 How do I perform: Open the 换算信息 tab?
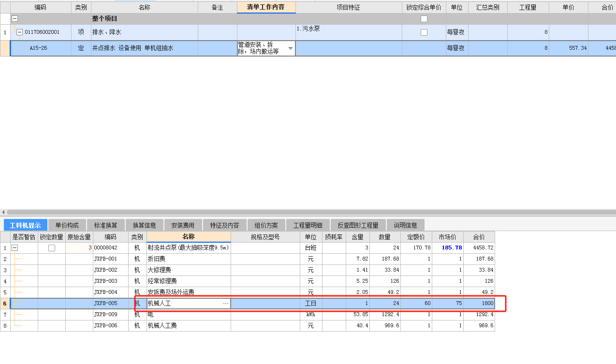pos(145,225)
